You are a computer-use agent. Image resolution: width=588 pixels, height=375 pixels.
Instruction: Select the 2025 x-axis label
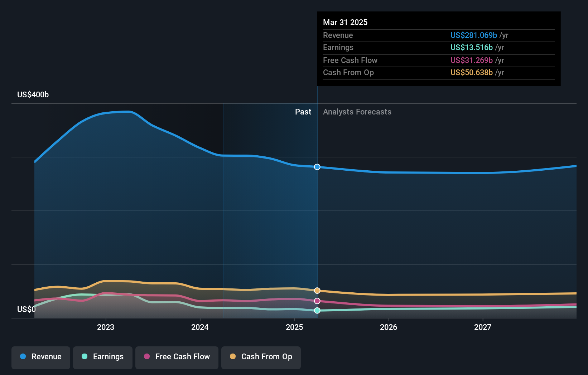(x=294, y=327)
